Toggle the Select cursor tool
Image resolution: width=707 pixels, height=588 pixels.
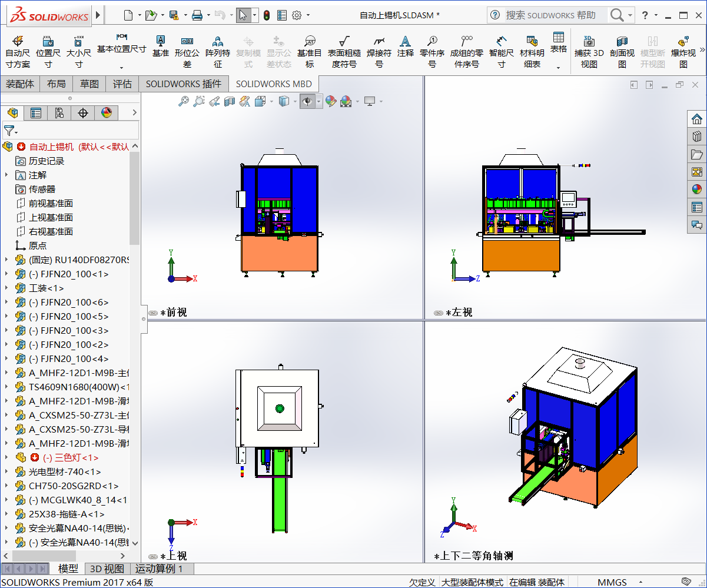coord(244,15)
